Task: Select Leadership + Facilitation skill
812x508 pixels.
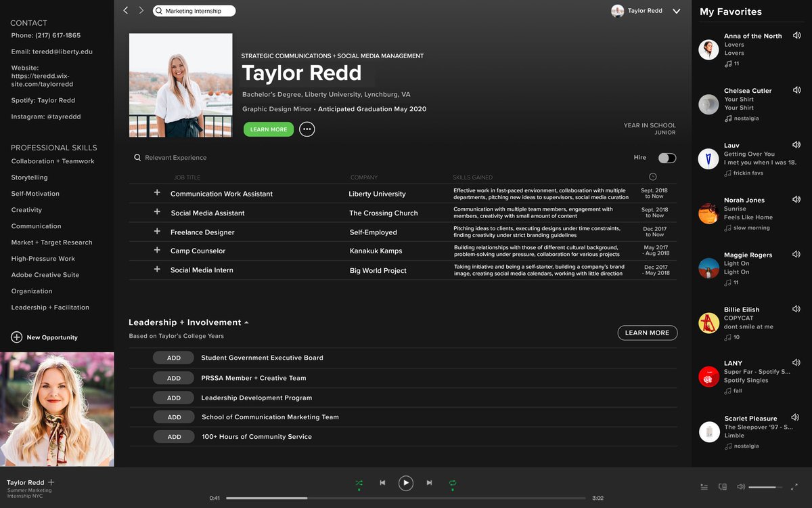Action: click(50, 308)
